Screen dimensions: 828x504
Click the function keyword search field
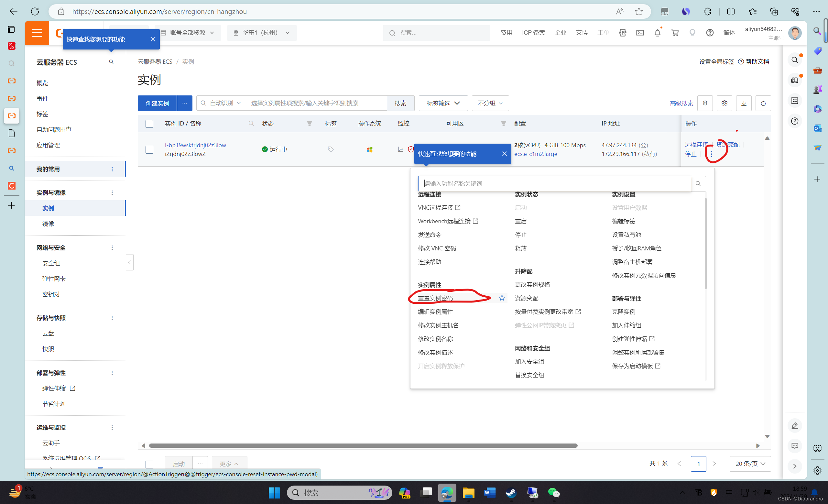point(554,183)
